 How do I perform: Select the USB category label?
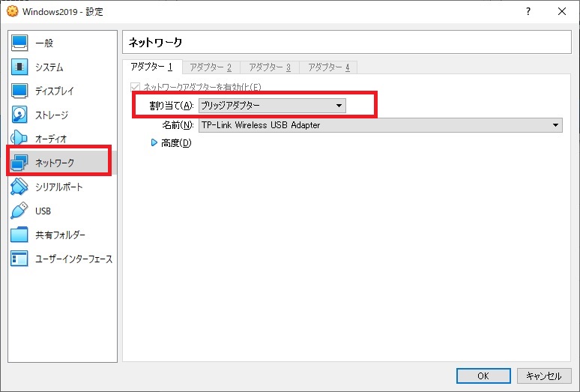[43, 211]
